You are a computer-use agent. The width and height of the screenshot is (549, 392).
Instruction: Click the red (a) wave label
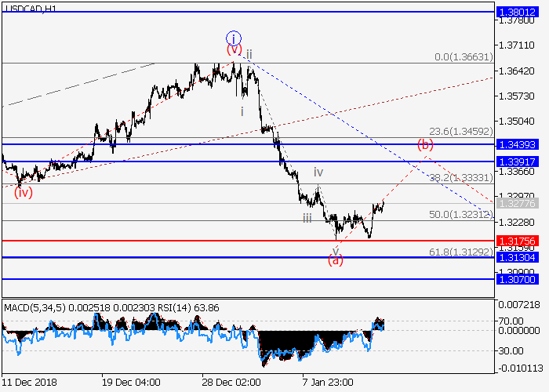point(335,260)
